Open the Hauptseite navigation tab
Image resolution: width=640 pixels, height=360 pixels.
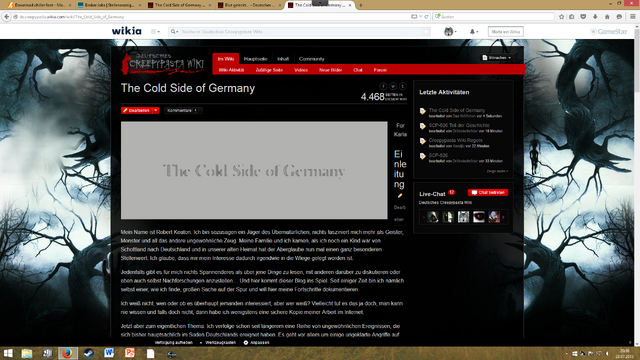256,59
